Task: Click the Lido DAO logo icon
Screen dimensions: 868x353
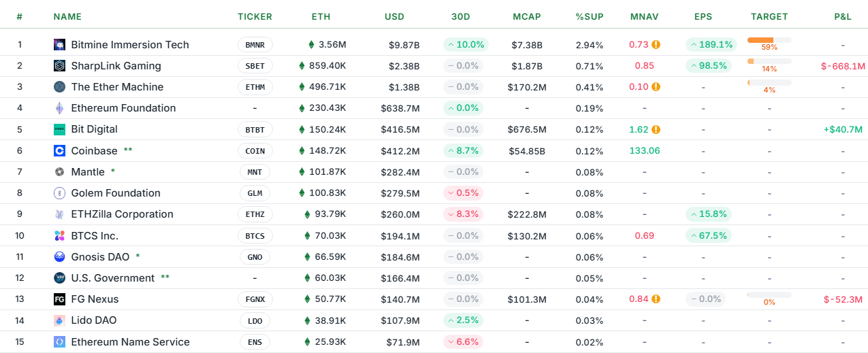Action: (59, 320)
